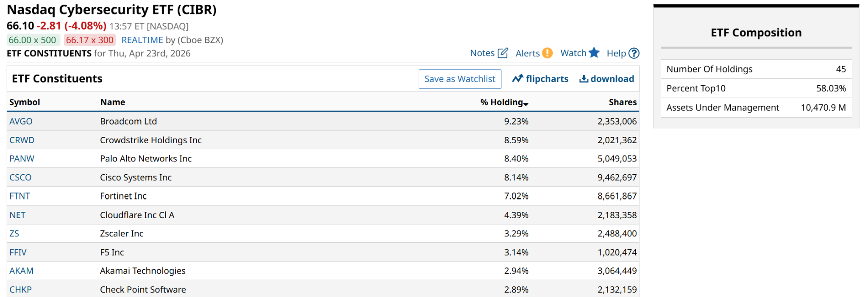Click the 7.02% holding value

[x=516, y=196]
